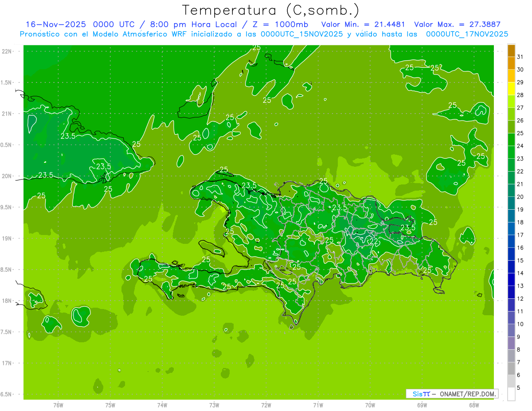Click the "Temperatura (C,somb.)" title
Viewport: 532px width, 411px height.
271,10
